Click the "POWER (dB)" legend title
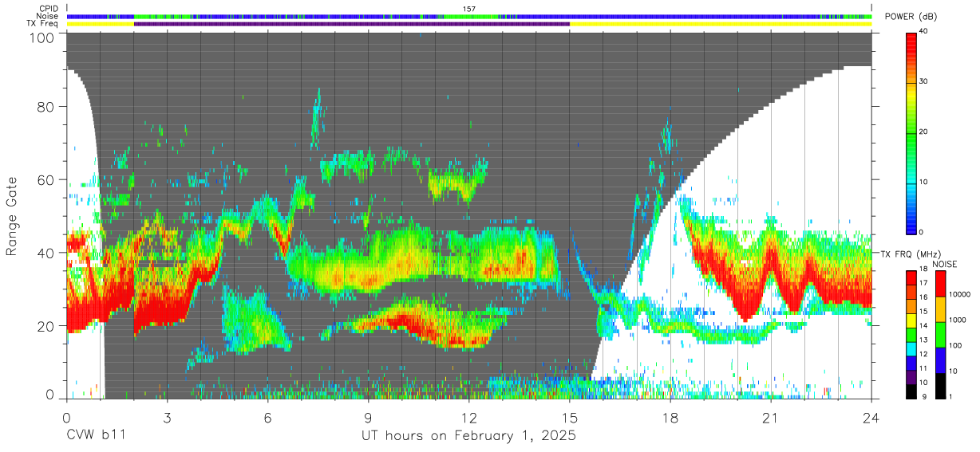Screen dimensions: 980x452 (x=911, y=17)
